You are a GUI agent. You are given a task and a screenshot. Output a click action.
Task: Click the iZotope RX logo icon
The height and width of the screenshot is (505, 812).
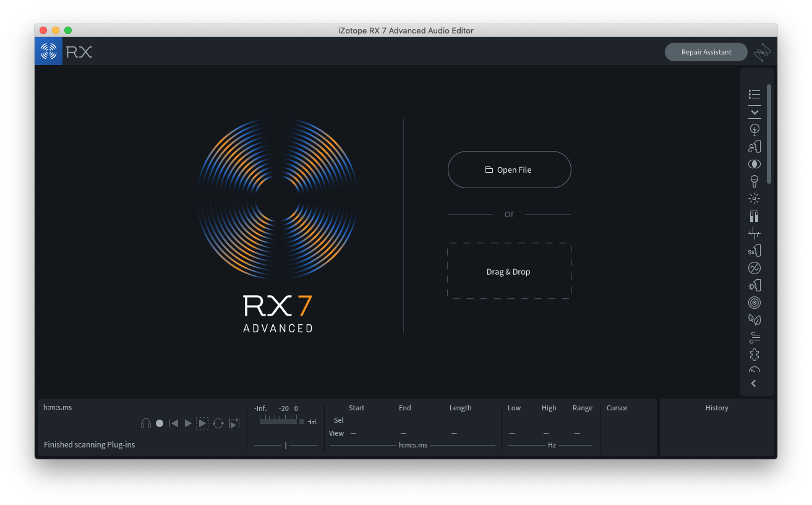pos(48,51)
